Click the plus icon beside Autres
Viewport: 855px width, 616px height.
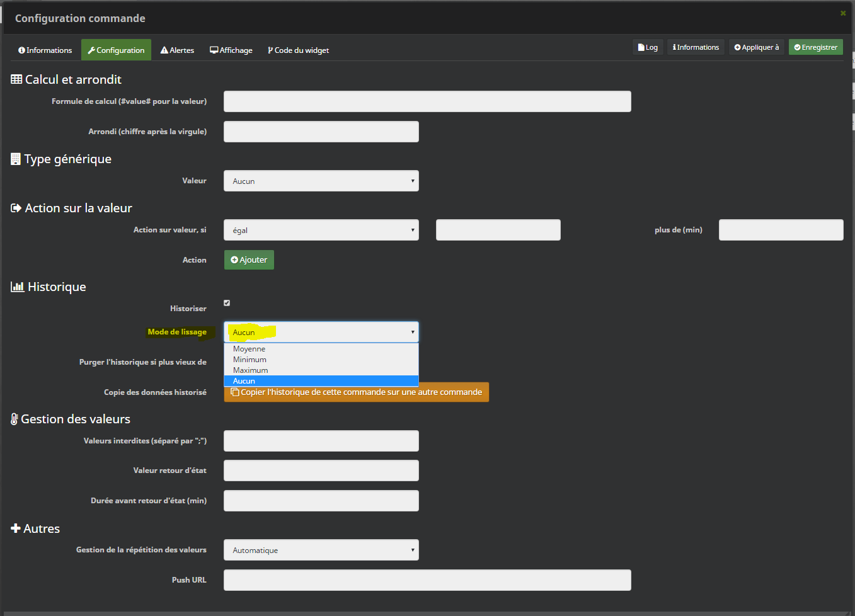(16, 528)
